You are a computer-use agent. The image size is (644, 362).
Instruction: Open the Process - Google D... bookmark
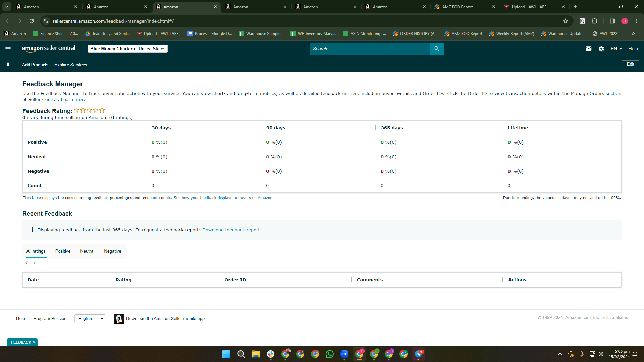210,34
